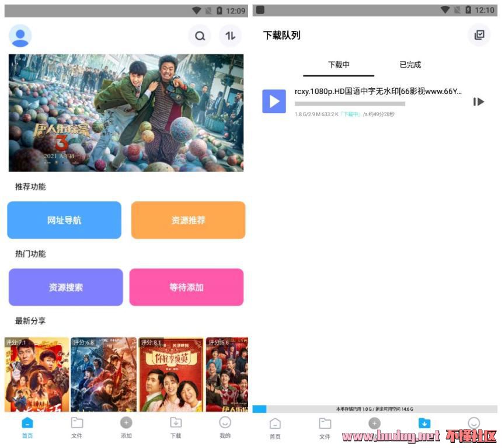Switch to the 已完成 tab
This screenshot has width=502, height=448.
[x=410, y=65]
